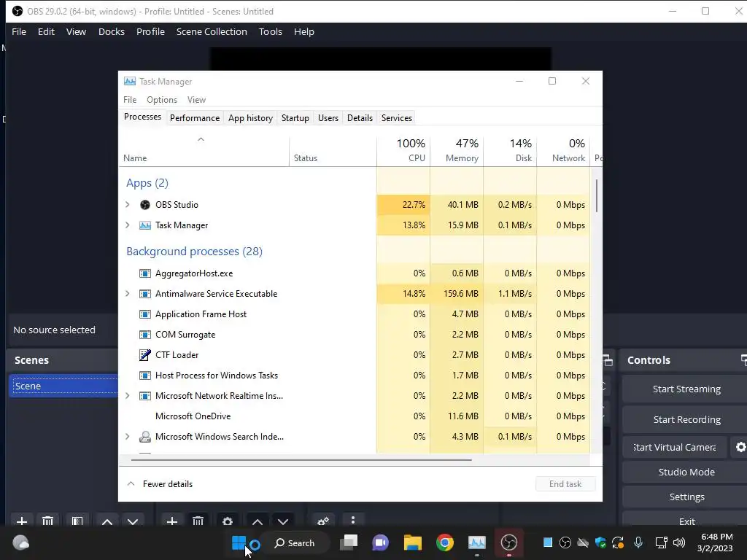Open File Explorer from the taskbar
This screenshot has height=560, width=747.
point(413,542)
